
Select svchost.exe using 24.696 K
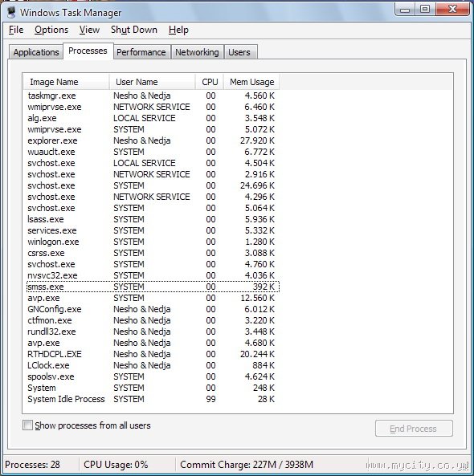[153, 185]
